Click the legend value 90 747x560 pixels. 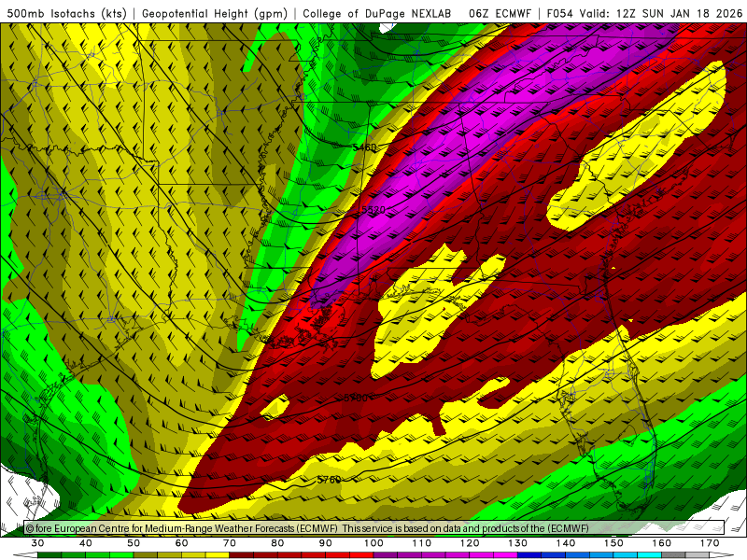(325, 543)
